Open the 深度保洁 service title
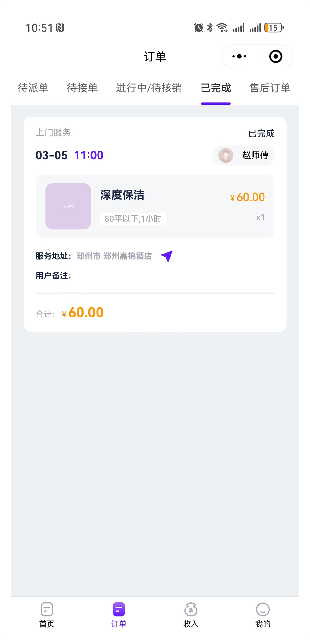The image size is (310, 644). click(122, 195)
